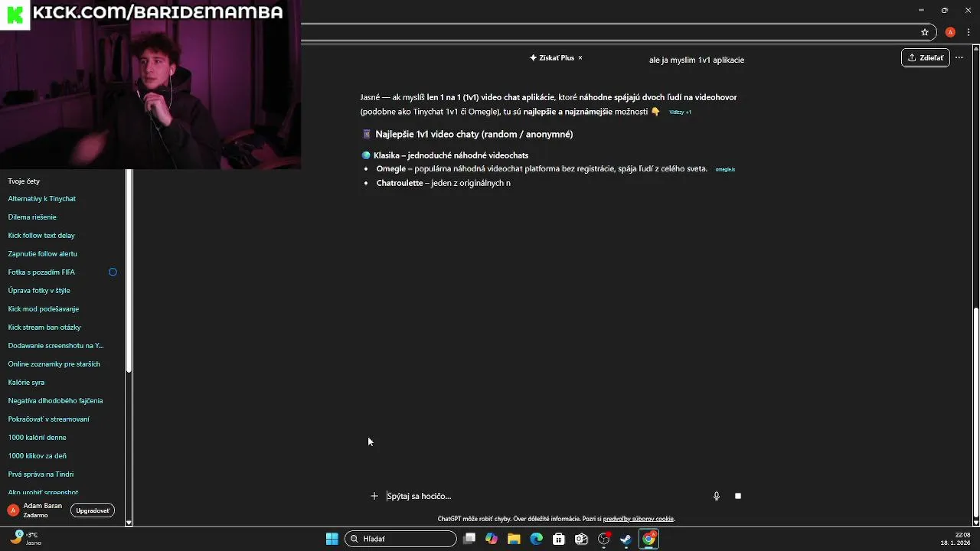The height and width of the screenshot is (551, 980).
Task: Click the sidebar scrollbar down arrow
Action: click(129, 523)
